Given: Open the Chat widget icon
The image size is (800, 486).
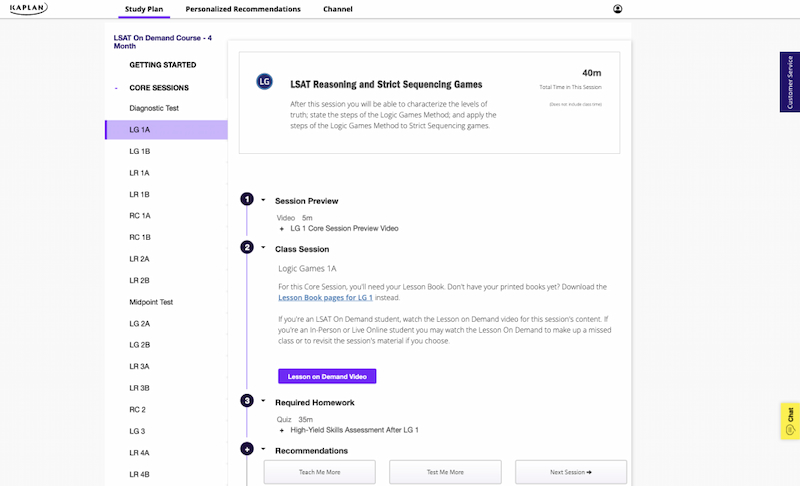Looking at the screenshot, I should 790,421.
